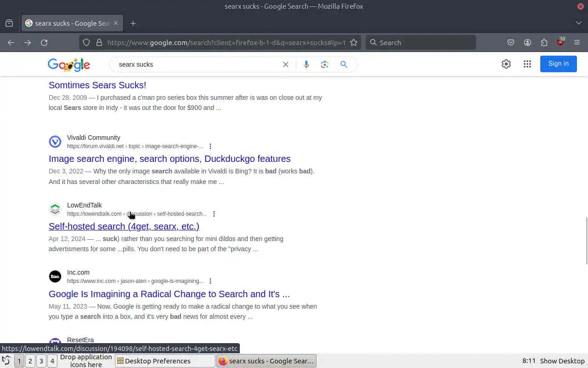Expand the list all tabs chevron
The width and height of the screenshot is (588, 368).
click(578, 23)
